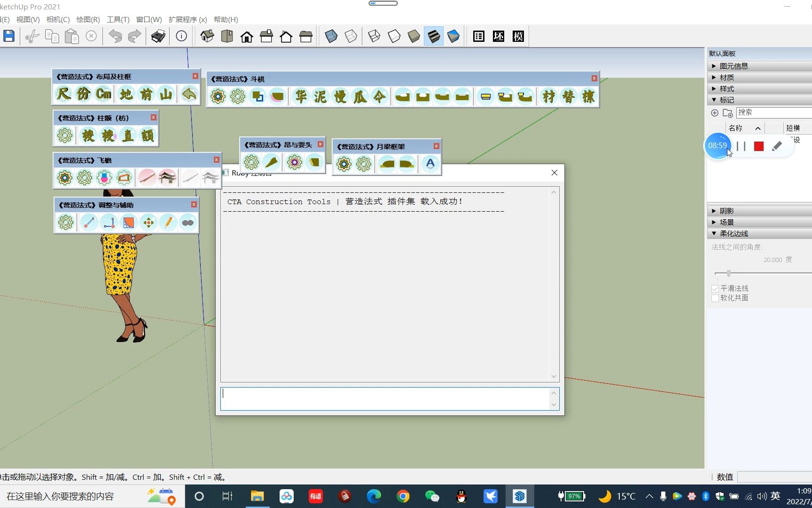Image resolution: width=812 pixels, height=508 pixels.
Task: Select the Model Info icon
Action: (181, 36)
